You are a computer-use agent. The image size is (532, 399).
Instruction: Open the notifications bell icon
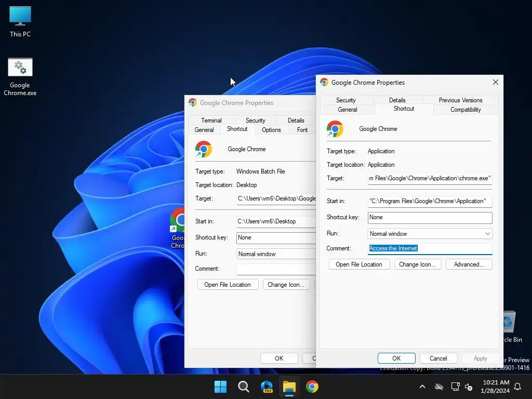pyautogui.click(x=517, y=387)
